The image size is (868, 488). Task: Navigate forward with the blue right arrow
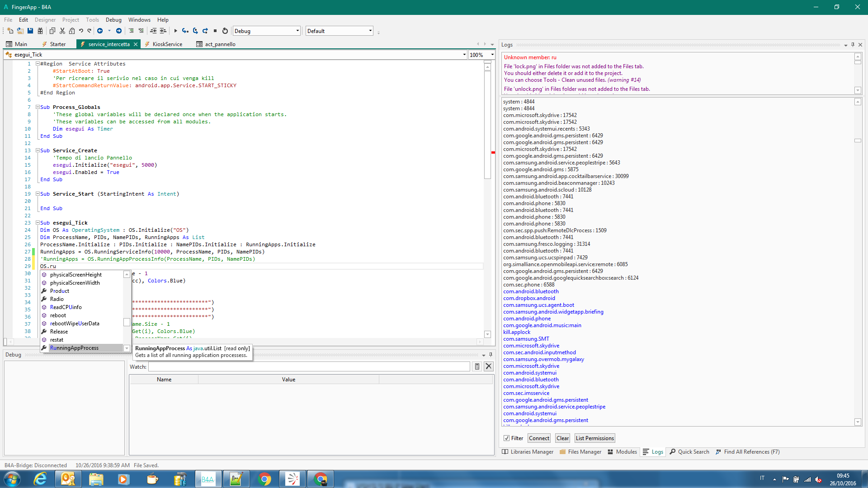(x=119, y=31)
